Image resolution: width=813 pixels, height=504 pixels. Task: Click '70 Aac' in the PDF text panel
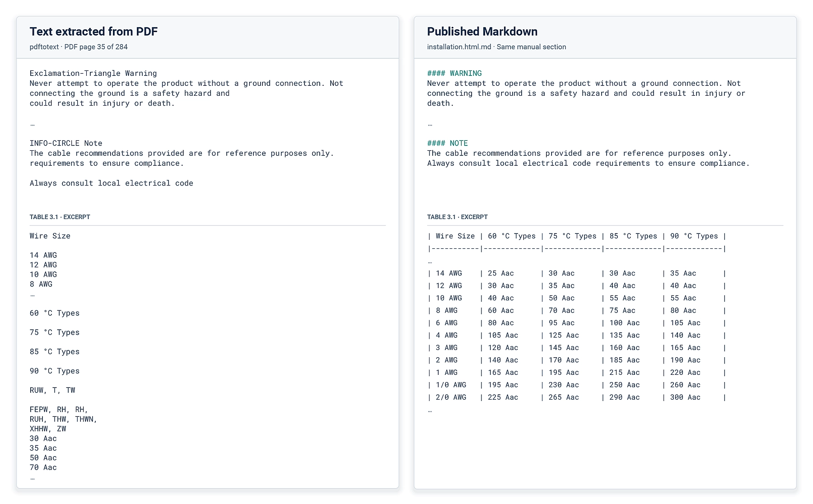click(x=43, y=467)
